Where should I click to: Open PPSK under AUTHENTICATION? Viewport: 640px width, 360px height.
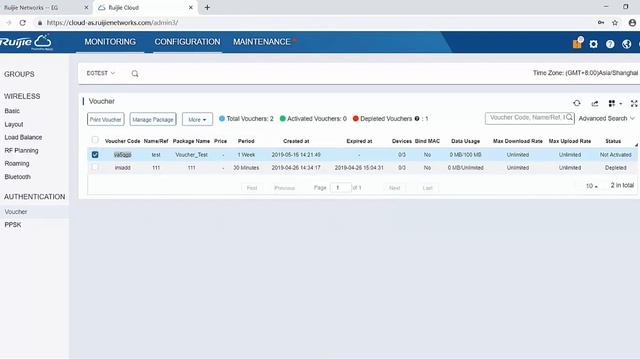point(13,225)
